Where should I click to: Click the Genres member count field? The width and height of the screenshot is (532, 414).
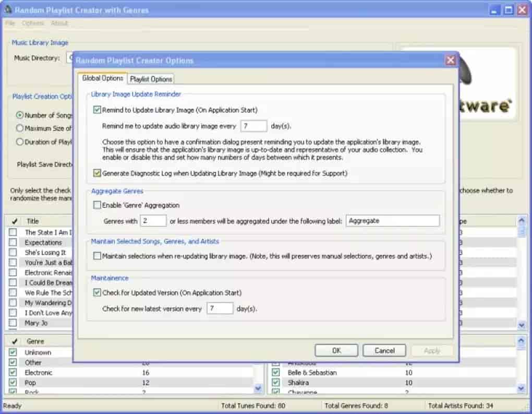[x=153, y=221]
